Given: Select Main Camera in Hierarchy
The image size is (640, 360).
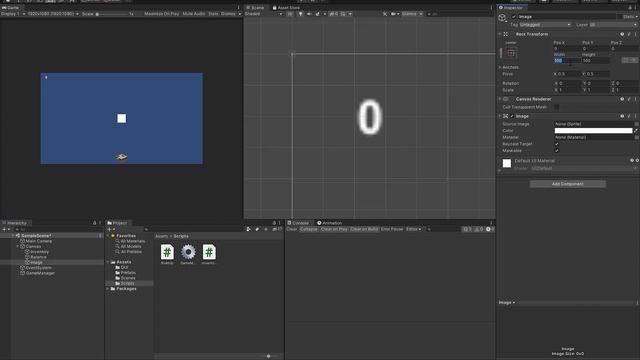Looking at the screenshot, I should coord(39,241).
